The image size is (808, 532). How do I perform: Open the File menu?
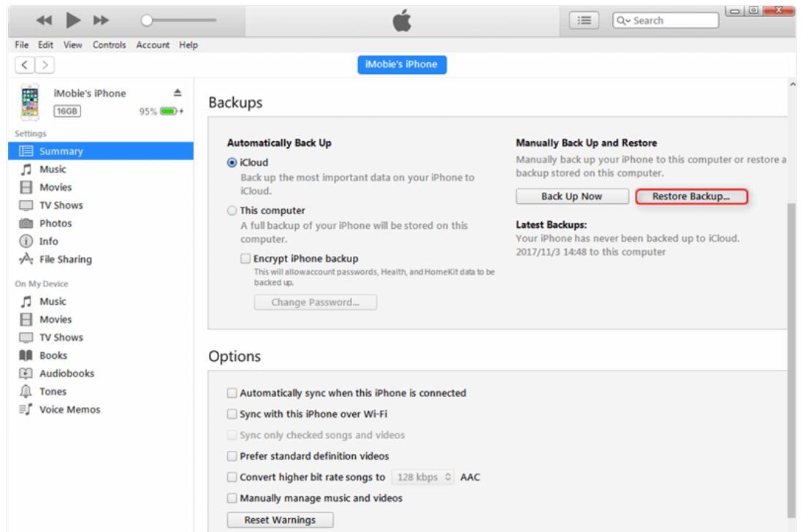pos(22,45)
